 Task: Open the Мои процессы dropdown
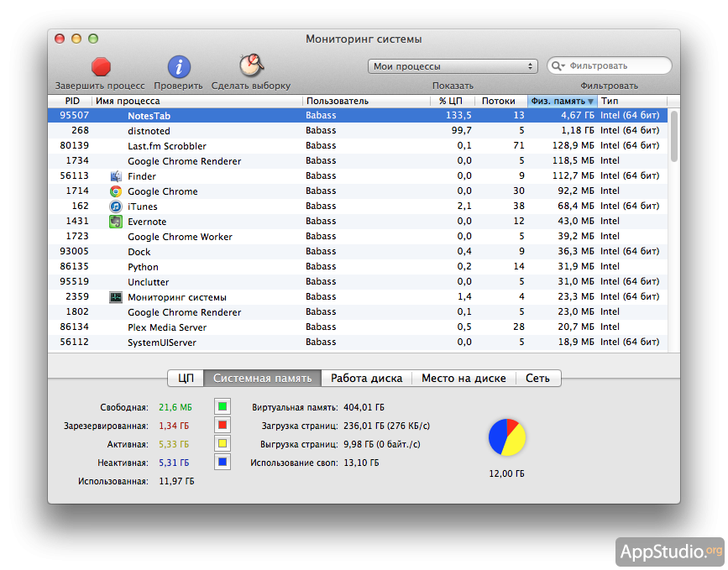point(453,66)
